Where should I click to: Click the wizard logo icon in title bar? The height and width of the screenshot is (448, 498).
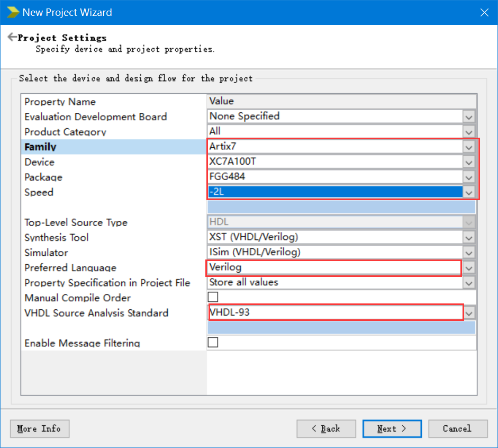tap(13, 12)
